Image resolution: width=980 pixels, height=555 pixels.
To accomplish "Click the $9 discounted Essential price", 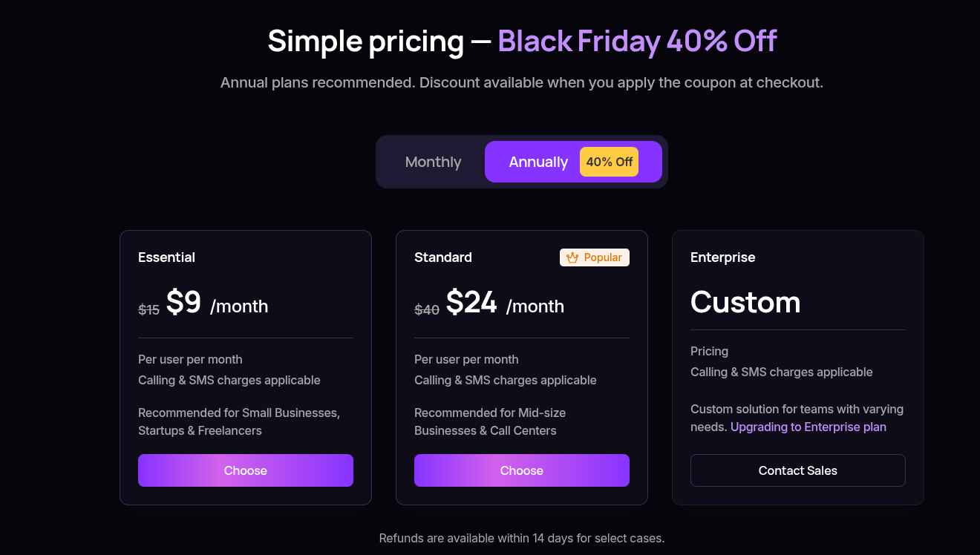I will tap(183, 302).
